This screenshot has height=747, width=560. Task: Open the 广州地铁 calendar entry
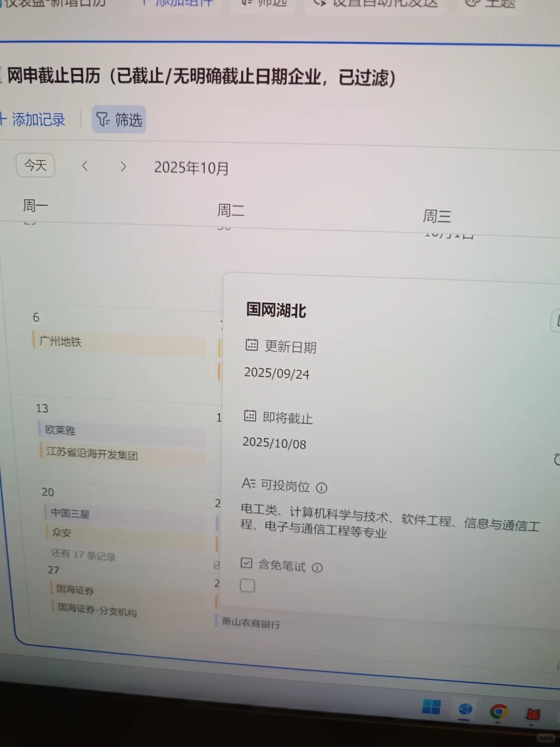[119, 343]
